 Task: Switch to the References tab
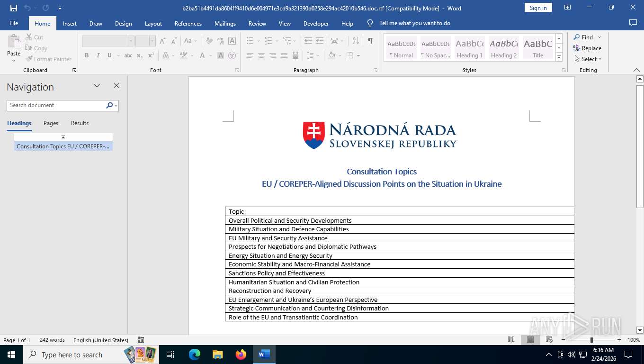(188, 24)
